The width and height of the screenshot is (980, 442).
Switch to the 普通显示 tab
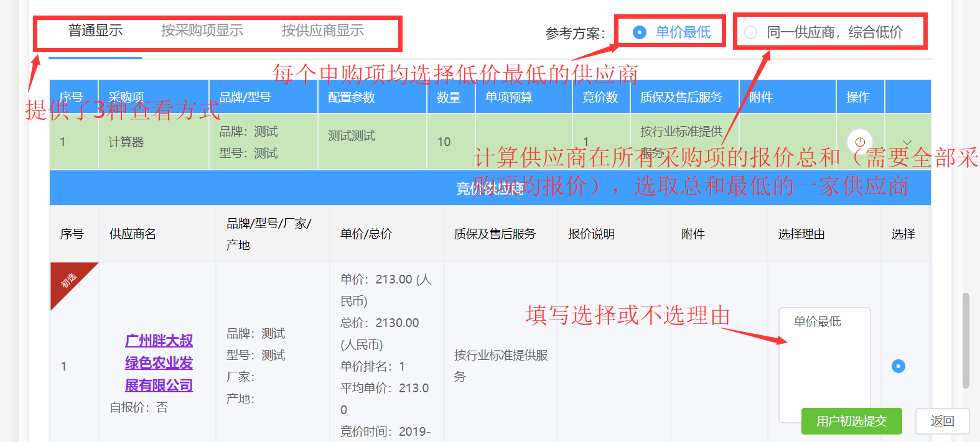coord(95,30)
